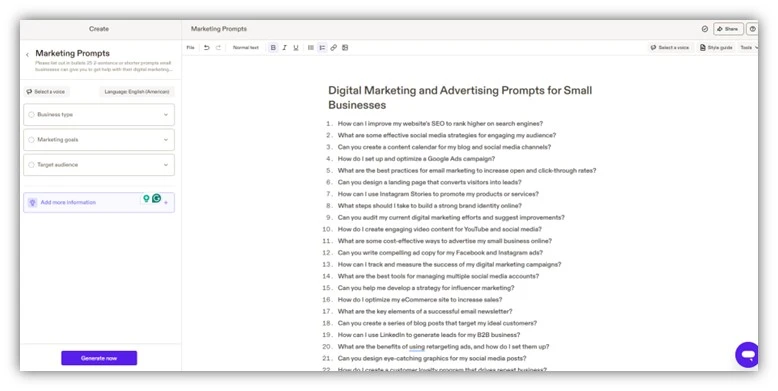This screenshot has height=391, width=778.
Task: Open the Tools dropdown in the editor toolbar
Action: [x=748, y=48]
